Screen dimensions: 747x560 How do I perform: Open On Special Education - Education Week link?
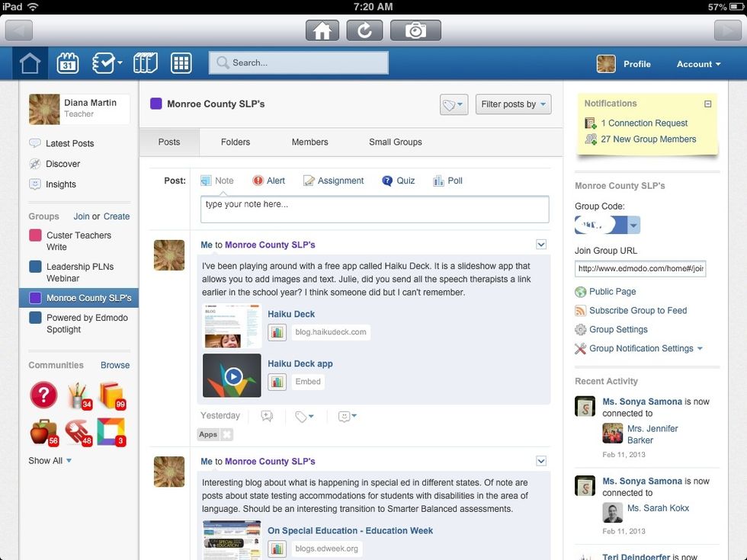350,530
